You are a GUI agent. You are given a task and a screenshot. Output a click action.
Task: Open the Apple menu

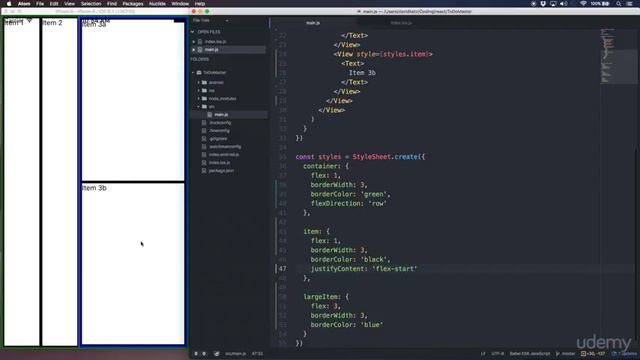click(x=9, y=4)
